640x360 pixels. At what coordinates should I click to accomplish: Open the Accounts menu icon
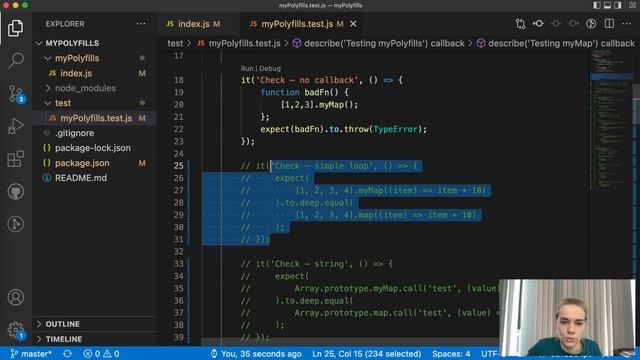coord(16,297)
